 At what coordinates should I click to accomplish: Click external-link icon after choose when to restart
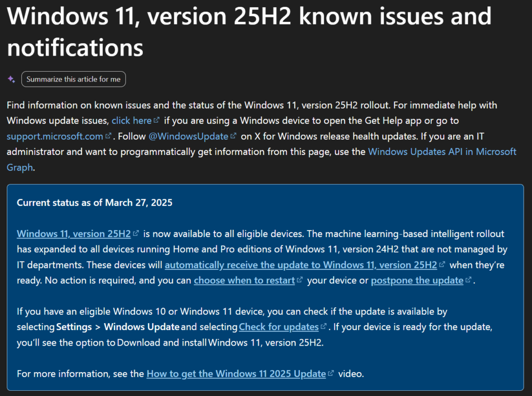[x=299, y=281]
